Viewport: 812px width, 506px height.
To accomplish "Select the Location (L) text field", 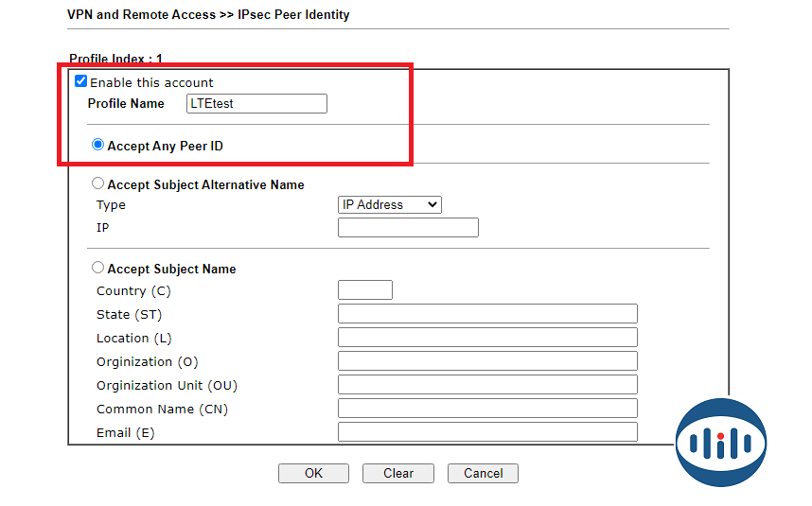I will (487, 338).
